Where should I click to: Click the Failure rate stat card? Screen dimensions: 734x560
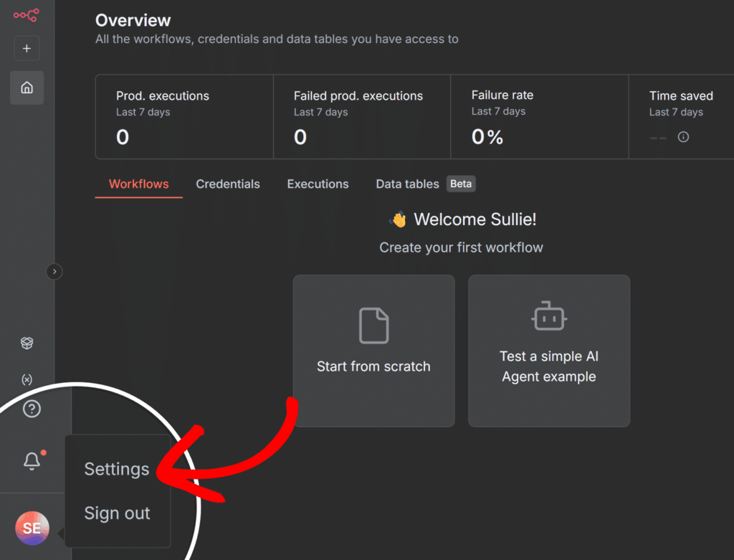539,116
